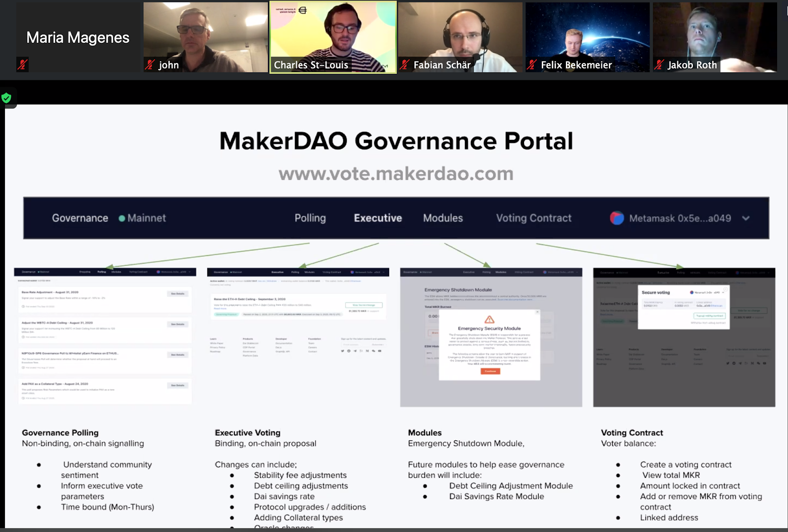The height and width of the screenshot is (532, 788).
Task: Click the Mainnet network label
Action: tap(147, 218)
